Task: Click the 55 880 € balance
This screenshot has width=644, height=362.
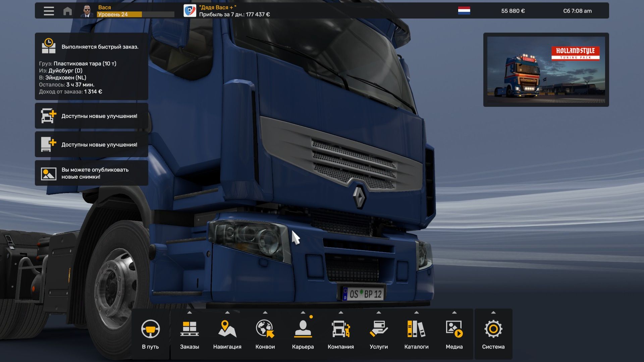Action: (x=513, y=11)
